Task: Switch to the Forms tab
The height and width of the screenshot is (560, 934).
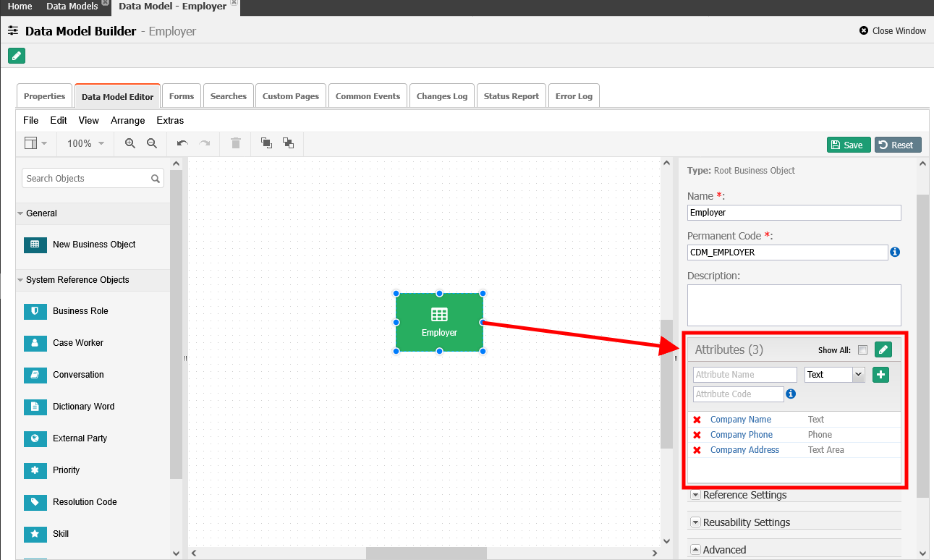Action: tap(182, 96)
